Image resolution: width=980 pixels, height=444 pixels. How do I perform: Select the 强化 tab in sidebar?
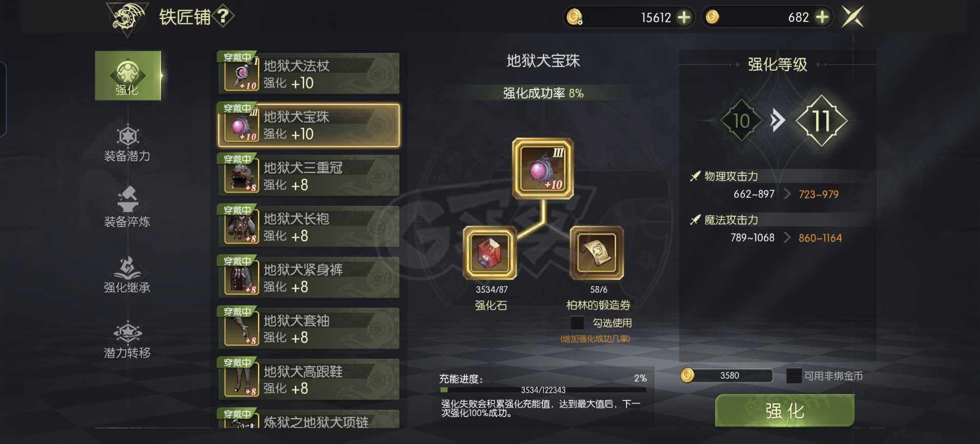click(128, 75)
